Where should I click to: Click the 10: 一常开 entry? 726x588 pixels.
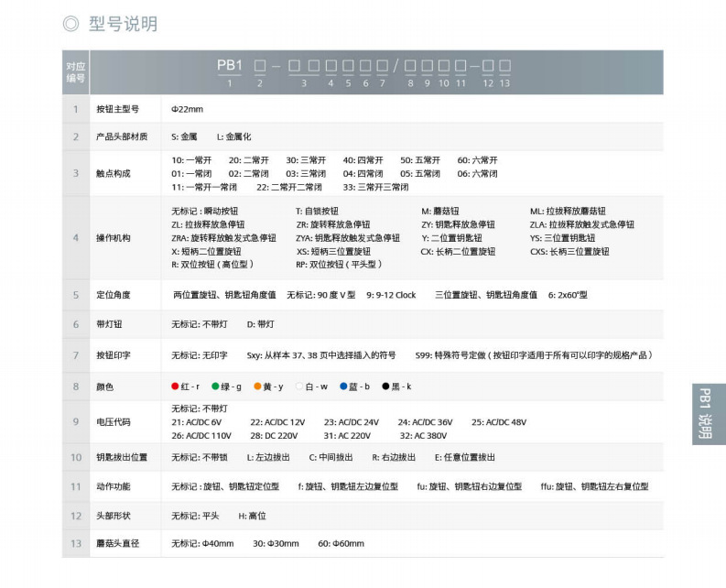[191, 160]
